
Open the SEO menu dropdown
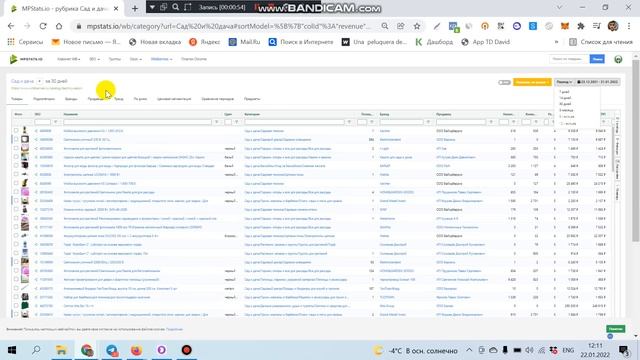point(94,59)
